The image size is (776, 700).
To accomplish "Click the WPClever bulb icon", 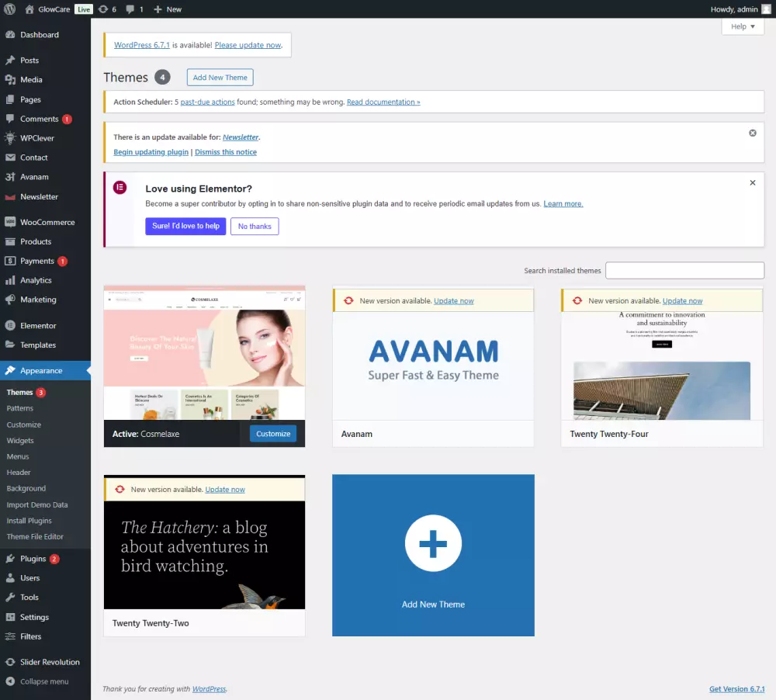I will coord(10,138).
